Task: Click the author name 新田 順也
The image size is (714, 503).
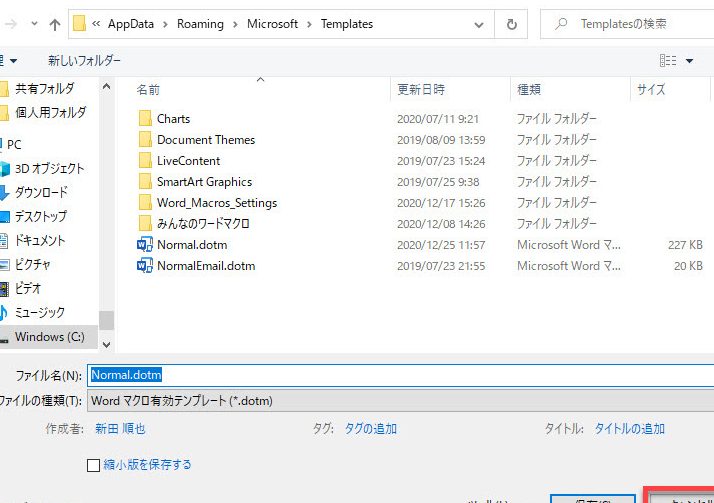Action: click(x=120, y=429)
